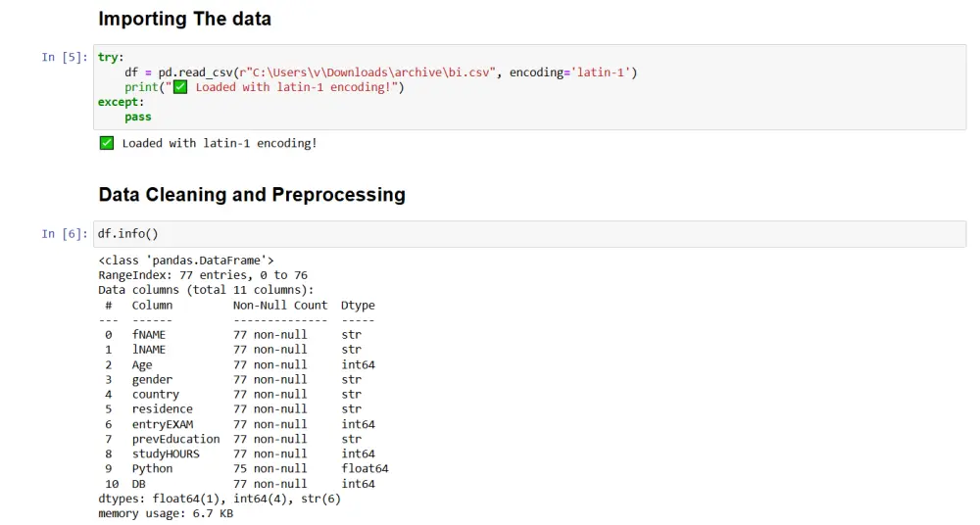Click the "Non-Null Count" column header
This screenshot has width=980, height=525.
coord(280,305)
